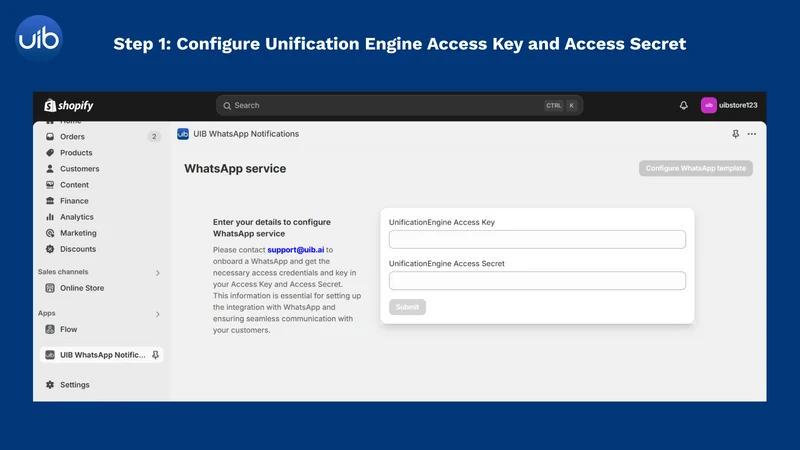
Task: Expand the Apps section chevron
Action: (157, 314)
